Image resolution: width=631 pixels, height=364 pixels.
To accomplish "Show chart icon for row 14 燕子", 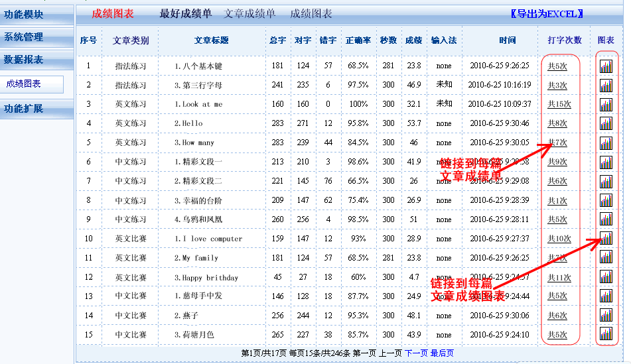I will [606, 316].
